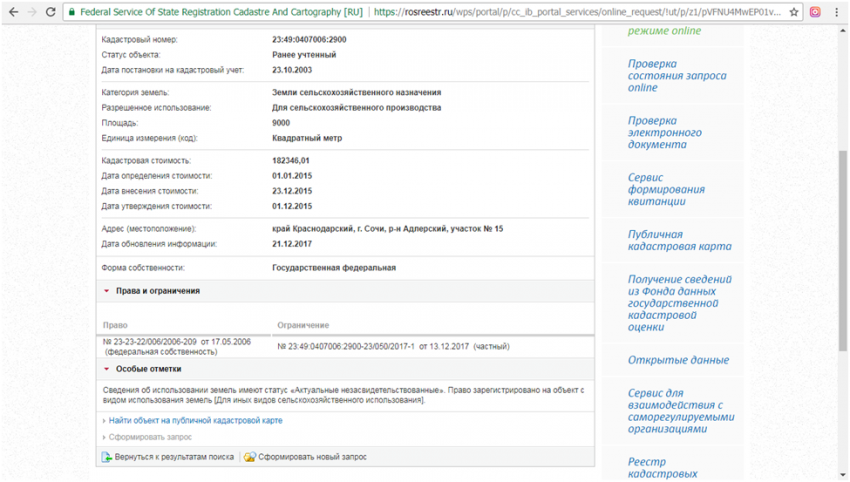Viewport: 850px width, 482px height.
Task: Collapse the 'Права и ограничения' section
Action: [x=106, y=291]
